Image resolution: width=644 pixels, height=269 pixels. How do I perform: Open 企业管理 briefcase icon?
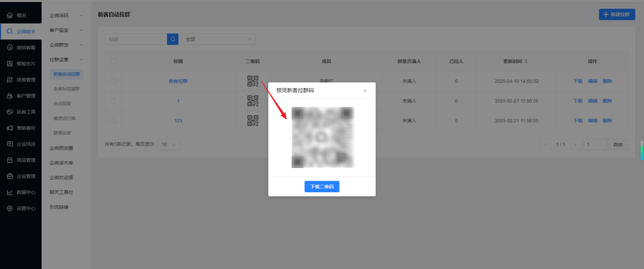(10, 176)
